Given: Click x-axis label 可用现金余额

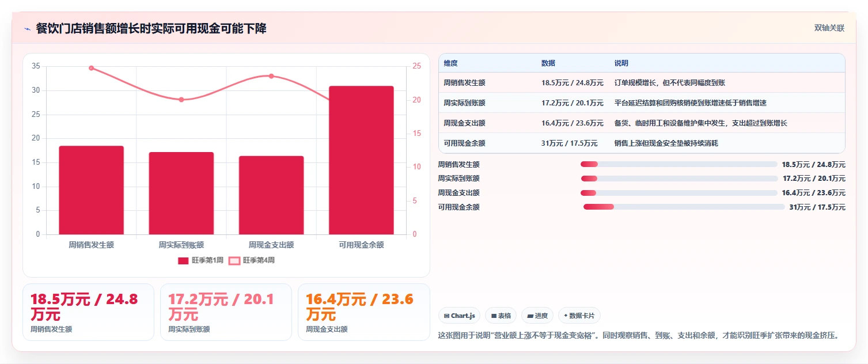Looking at the screenshot, I should tap(361, 245).
